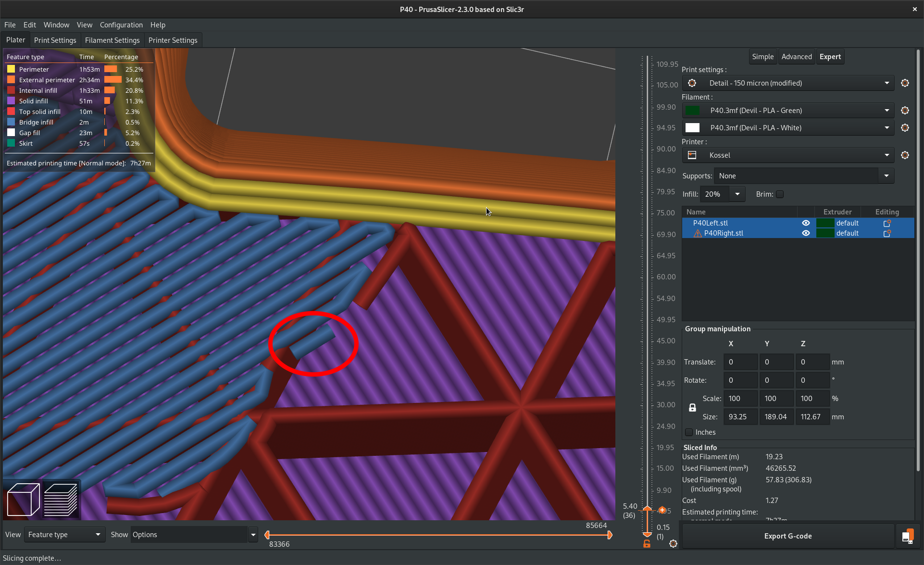Click the printer icon beside Kossel
The height and width of the screenshot is (565, 924).
(692, 155)
